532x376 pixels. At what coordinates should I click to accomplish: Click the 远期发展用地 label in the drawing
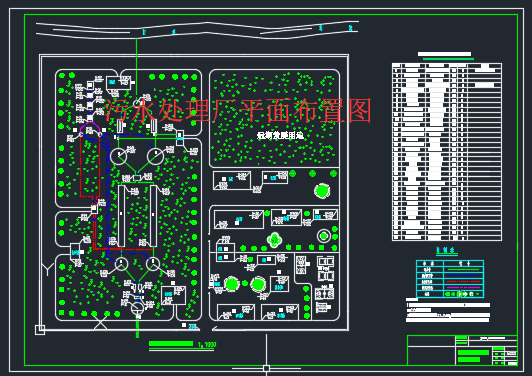280,135
